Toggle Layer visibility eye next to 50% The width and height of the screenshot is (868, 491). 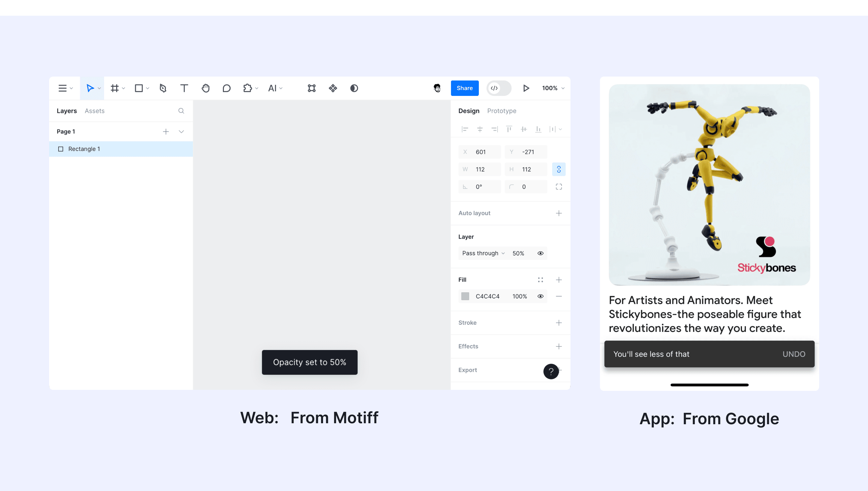[540, 253]
